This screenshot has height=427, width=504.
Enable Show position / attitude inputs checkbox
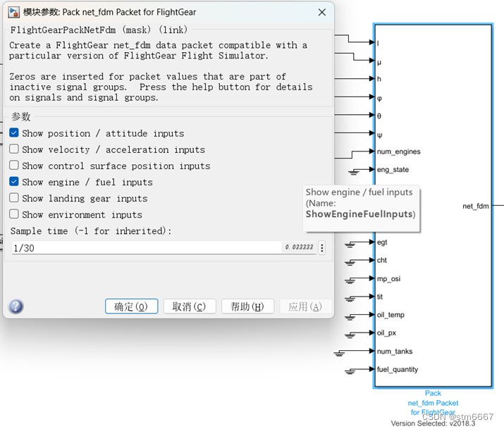click(14, 132)
